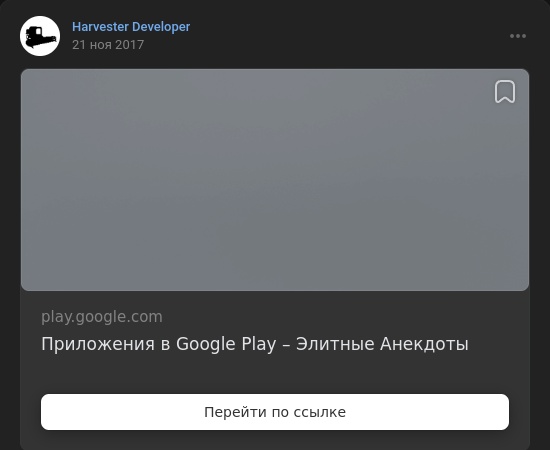Tap the bookmark outline in preview corner
The image size is (550, 450).
(x=505, y=92)
